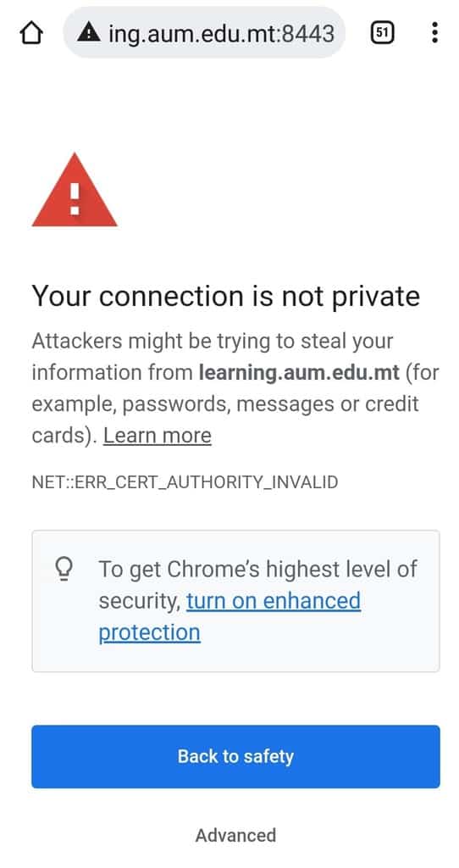Click the Your connection is not private heading
459x868 pixels.
tap(225, 296)
